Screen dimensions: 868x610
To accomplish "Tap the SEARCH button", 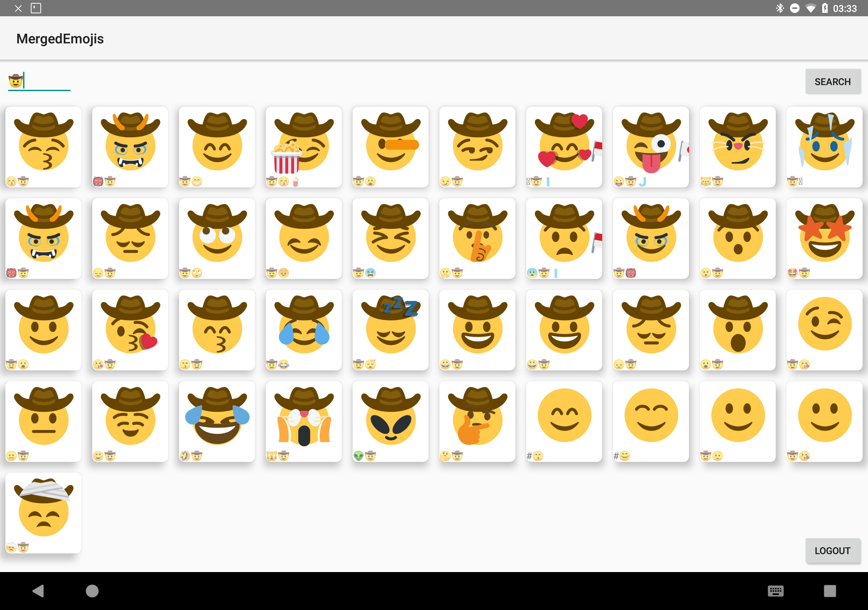I will (832, 81).
